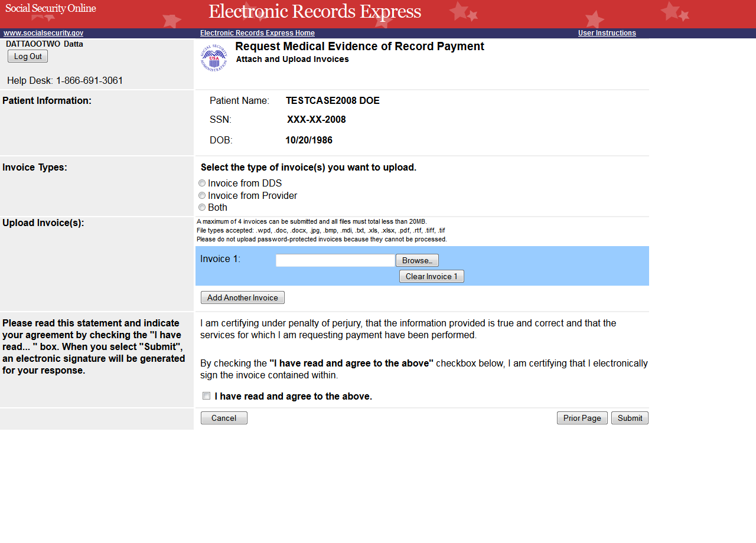This screenshot has height=543, width=756.
Task: Select the Invoice from DDS radio button
Action: tap(202, 184)
